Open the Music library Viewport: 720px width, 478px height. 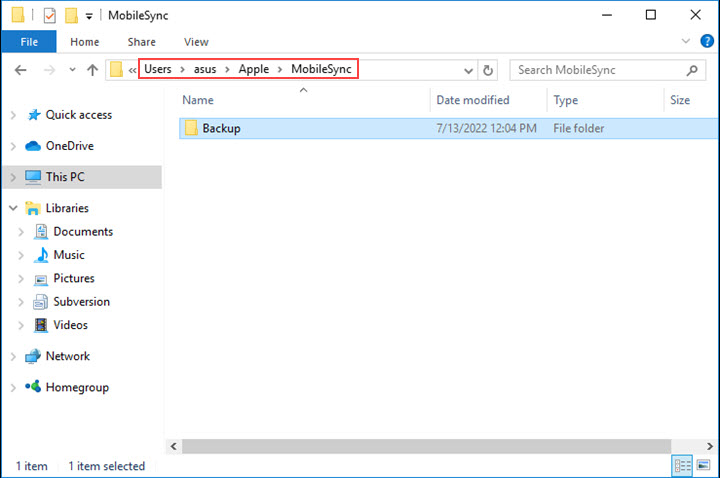[x=69, y=255]
